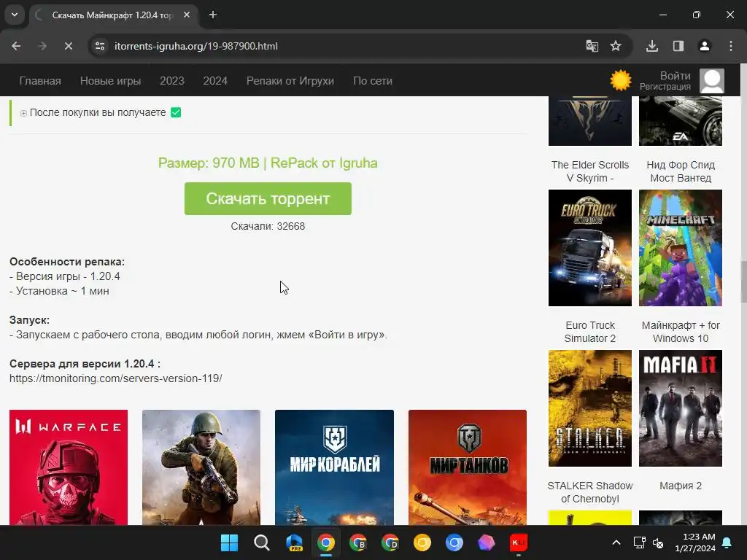Show hidden system tray icons
747x560 pixels.
(616, 542)
